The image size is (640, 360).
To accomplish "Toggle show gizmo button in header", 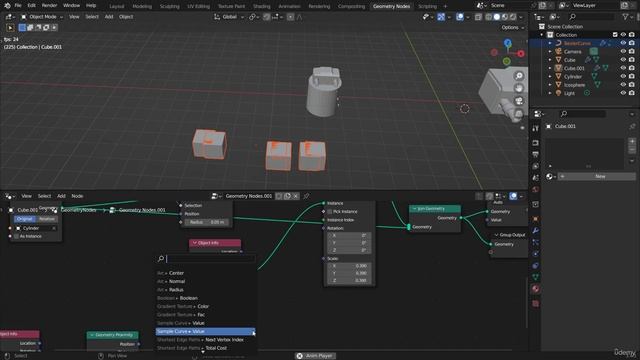I will tap(441, 17).
